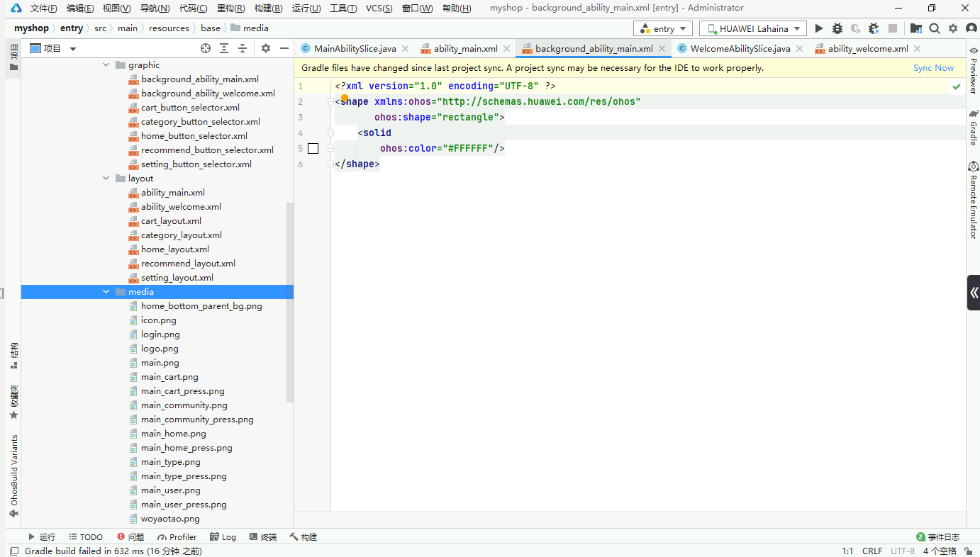This screenshot has height=557, width=980.
Task: Hide project panel with minus icon
Action: coord(284,48)
